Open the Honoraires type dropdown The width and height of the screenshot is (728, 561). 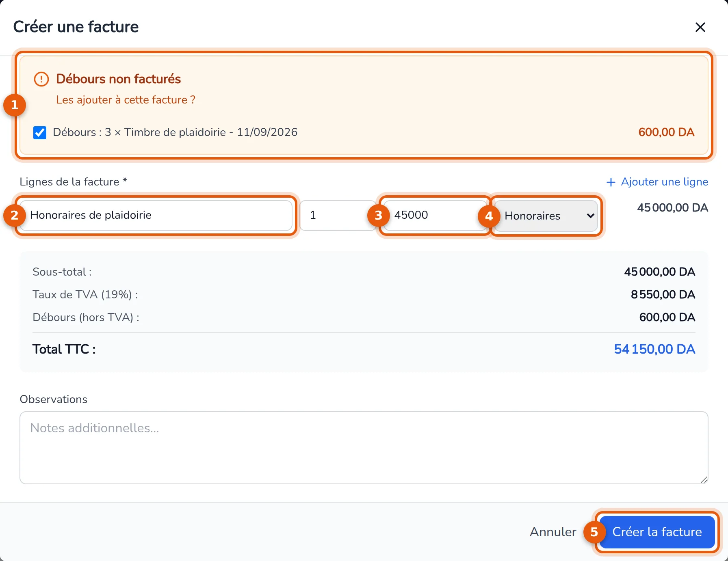[x=546, y=216]
